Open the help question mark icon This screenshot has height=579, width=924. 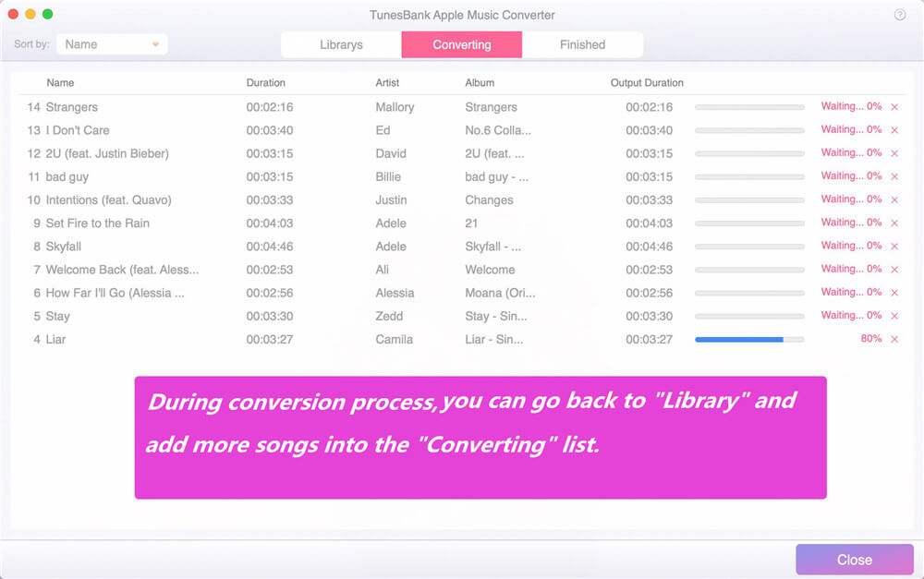point(900,15)
